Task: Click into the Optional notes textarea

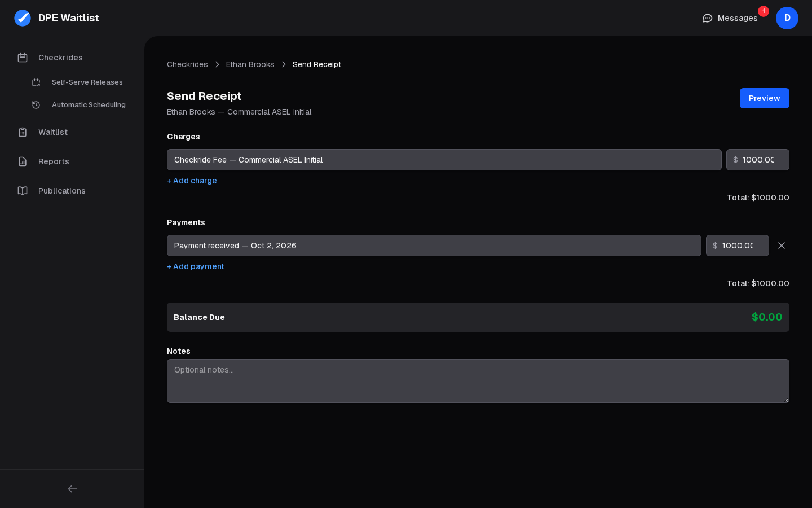Action: pyautogui.click(x=478, y=381)
